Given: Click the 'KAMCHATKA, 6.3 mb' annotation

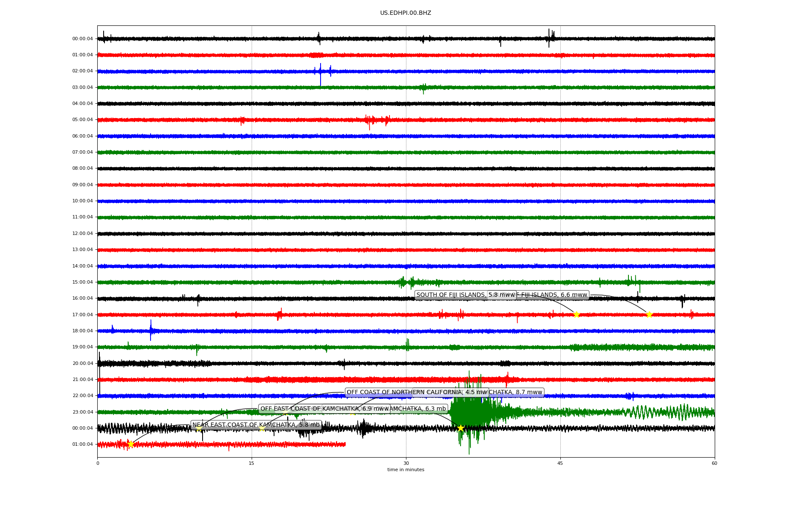Looking at the screenshot, I should click(x=418, y=409).
